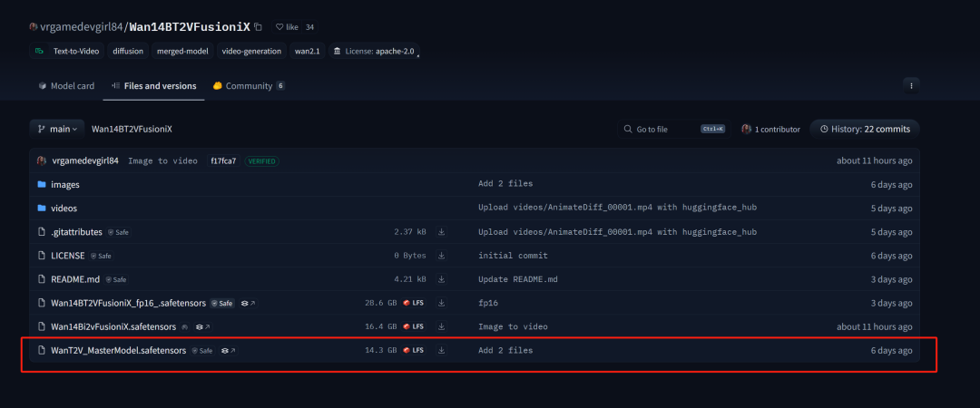The image size is (980, 408).
Task: Click LFS badge on the 16.4 GB file
Action: [x=414, y=326]
